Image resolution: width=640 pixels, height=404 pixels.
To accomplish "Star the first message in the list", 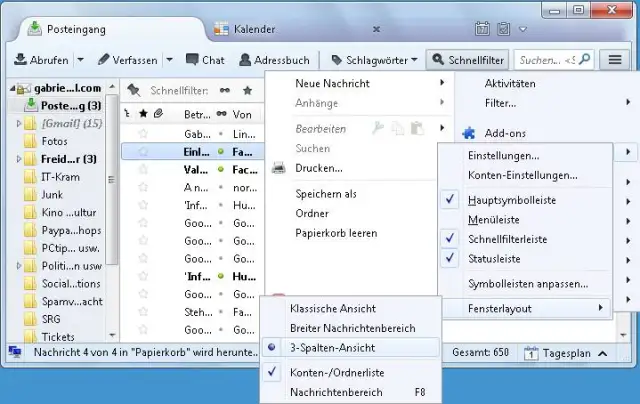I will [x=143, y=132].
